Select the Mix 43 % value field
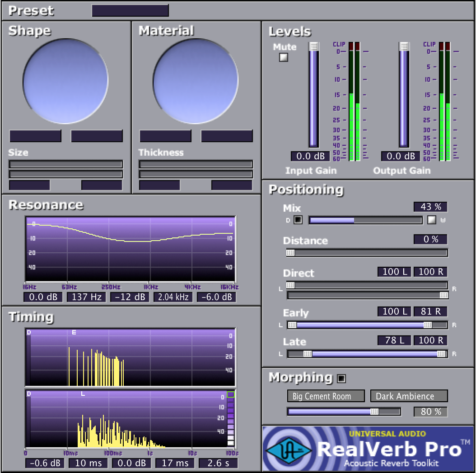The image size is (476, 473). pos(430,207)
